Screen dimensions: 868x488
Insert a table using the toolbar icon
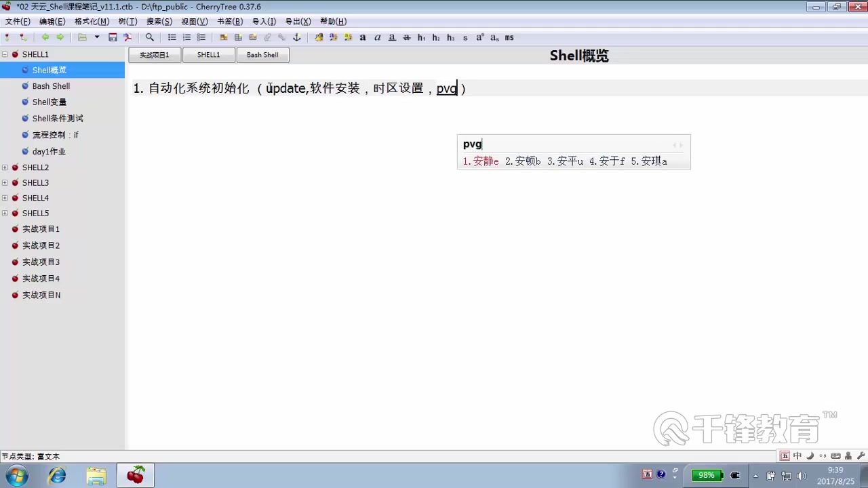[x=239, y=37]
